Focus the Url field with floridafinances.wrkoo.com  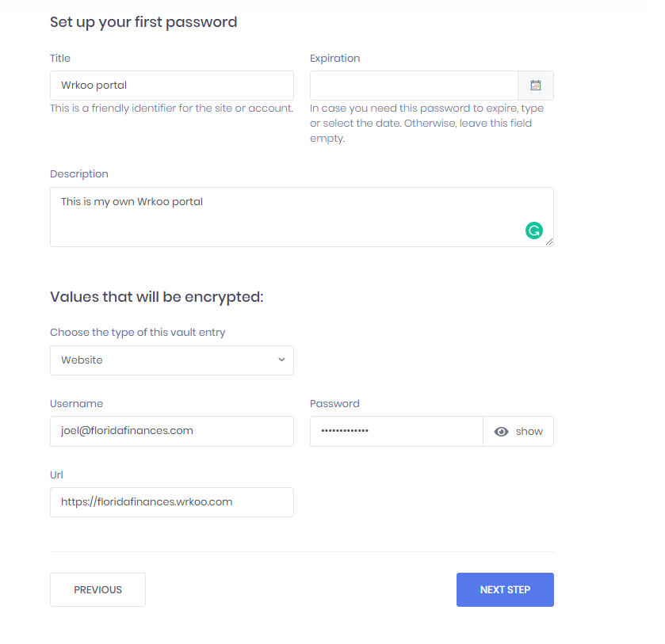172,502
